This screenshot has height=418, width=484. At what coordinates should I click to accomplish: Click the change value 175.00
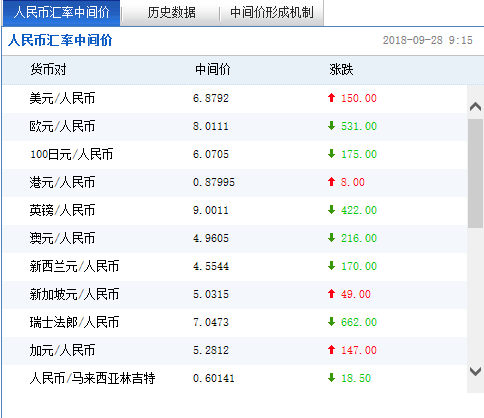pyautogui.click(x=359, y=154)
